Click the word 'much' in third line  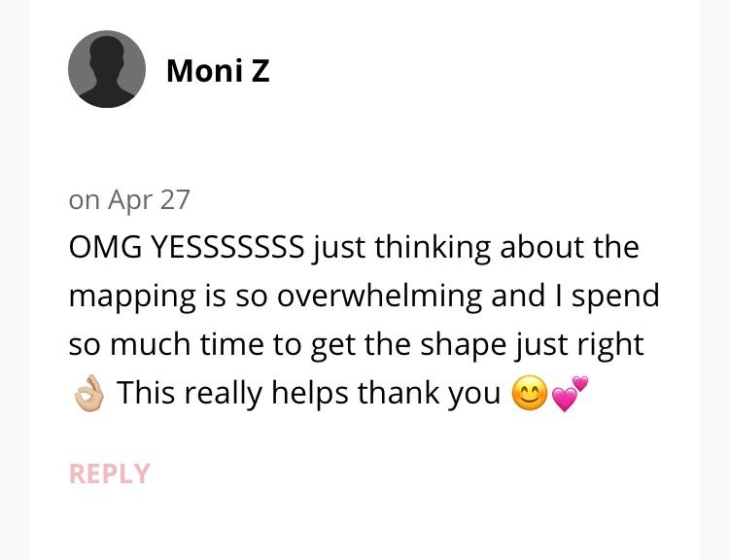[150, 344]
